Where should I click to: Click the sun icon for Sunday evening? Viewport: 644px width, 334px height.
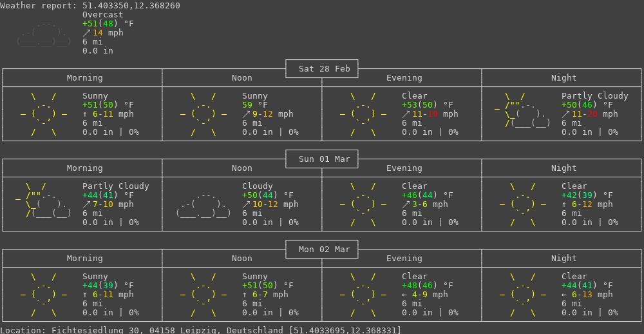tap(363, 204)
